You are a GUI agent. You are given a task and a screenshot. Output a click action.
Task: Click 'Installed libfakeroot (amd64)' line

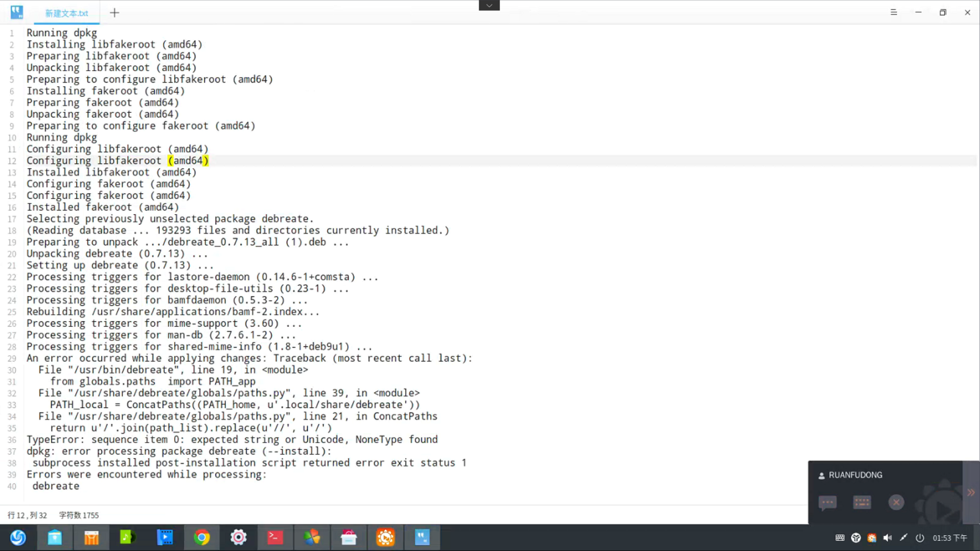(x=111, y=172)
